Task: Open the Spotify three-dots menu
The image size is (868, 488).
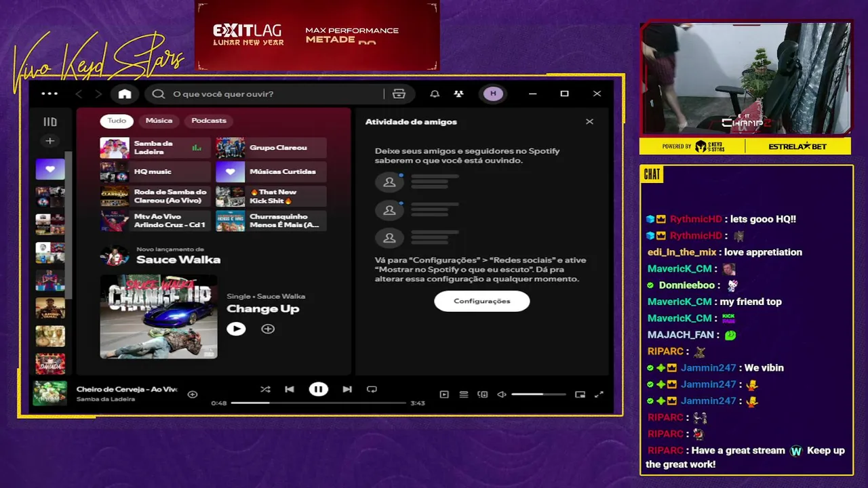Action: (50, 94)
